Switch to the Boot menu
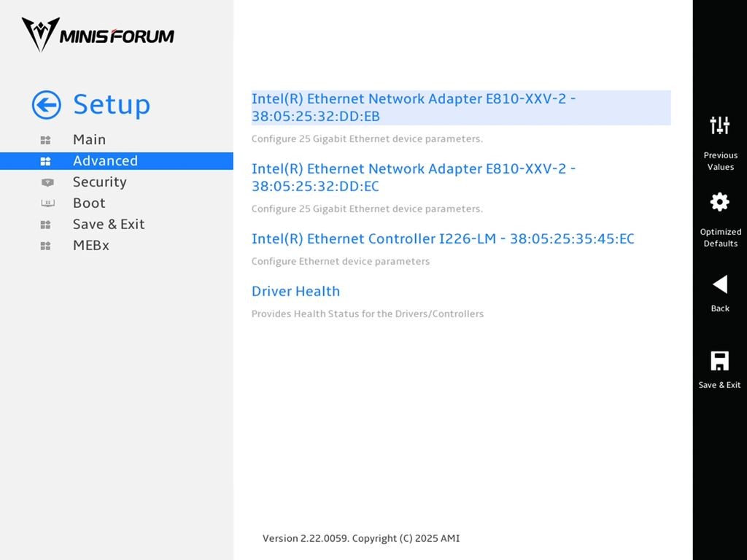Image resolution: width=747 pixels, height=560 pixels. pos(89,203)
